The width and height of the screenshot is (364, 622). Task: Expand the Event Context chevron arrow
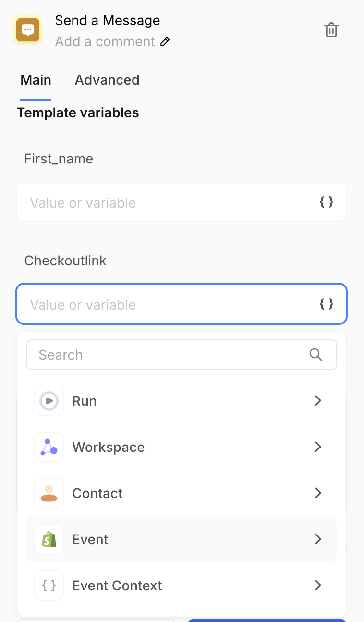(x=317, y=585)
